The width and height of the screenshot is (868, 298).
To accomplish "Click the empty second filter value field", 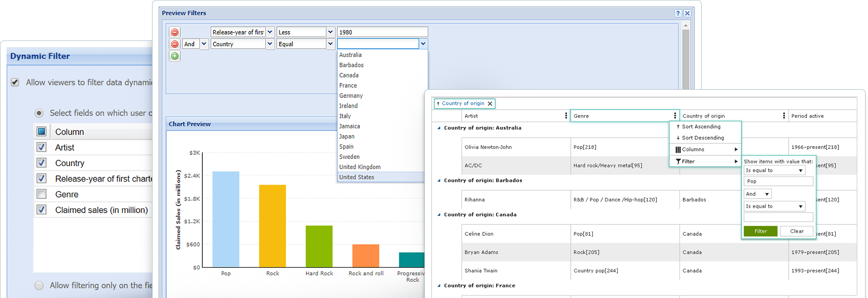I will click(x=778, y=217).
